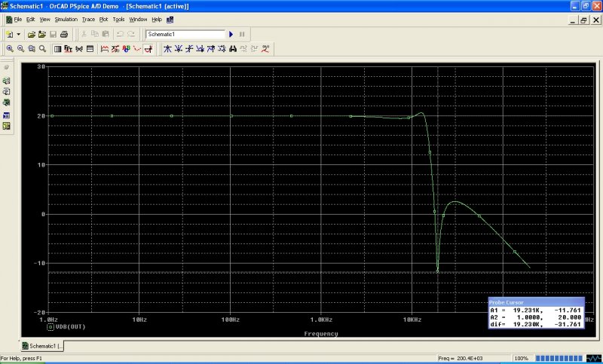Click the dif value -31.761

tap(568, 324)
